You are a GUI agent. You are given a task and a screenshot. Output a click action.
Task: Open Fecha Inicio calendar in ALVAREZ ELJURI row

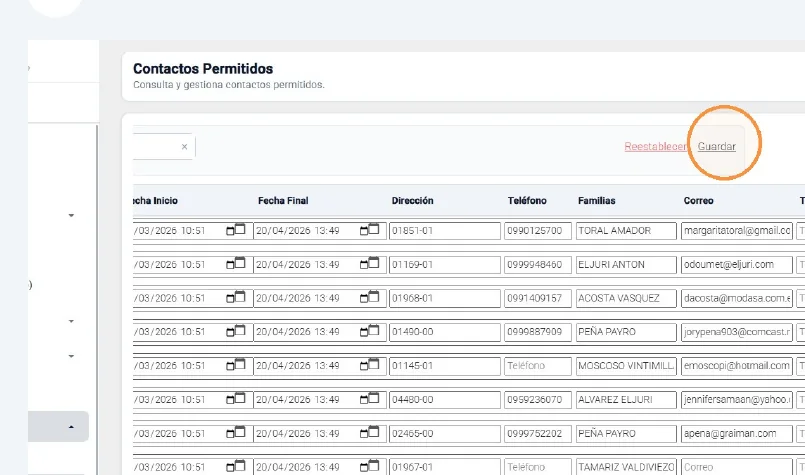[236, 399]
